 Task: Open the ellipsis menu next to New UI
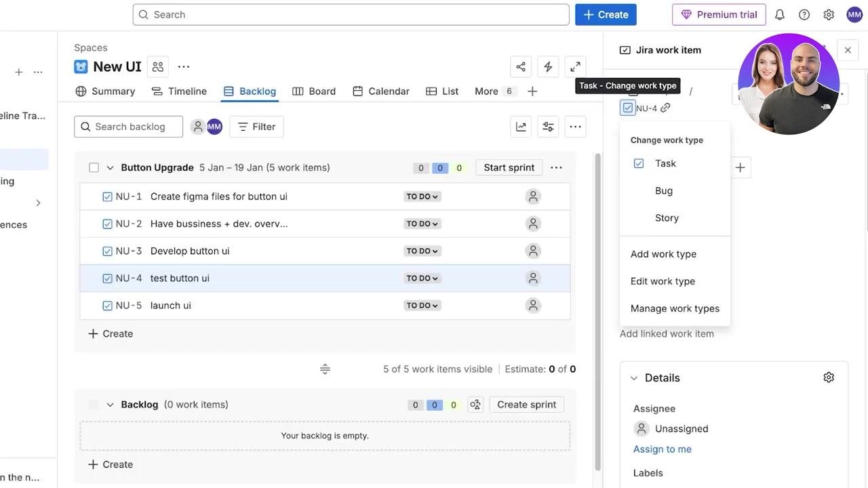point(184,66)
